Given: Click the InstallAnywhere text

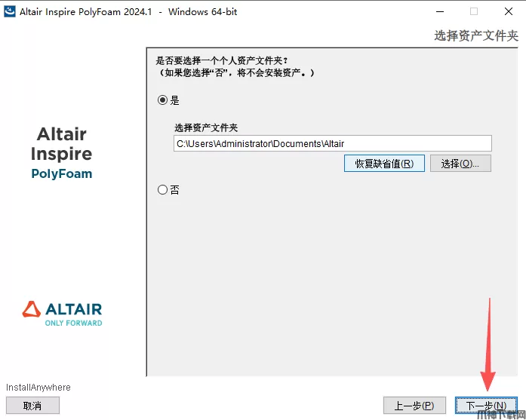Looking at the screenshot, I should (x=38, y=387).
